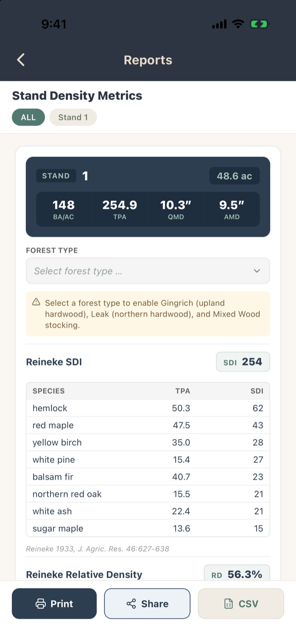Export report as CSV
Viewport: 296px width, 644px height.
click(x=241, y=604)
